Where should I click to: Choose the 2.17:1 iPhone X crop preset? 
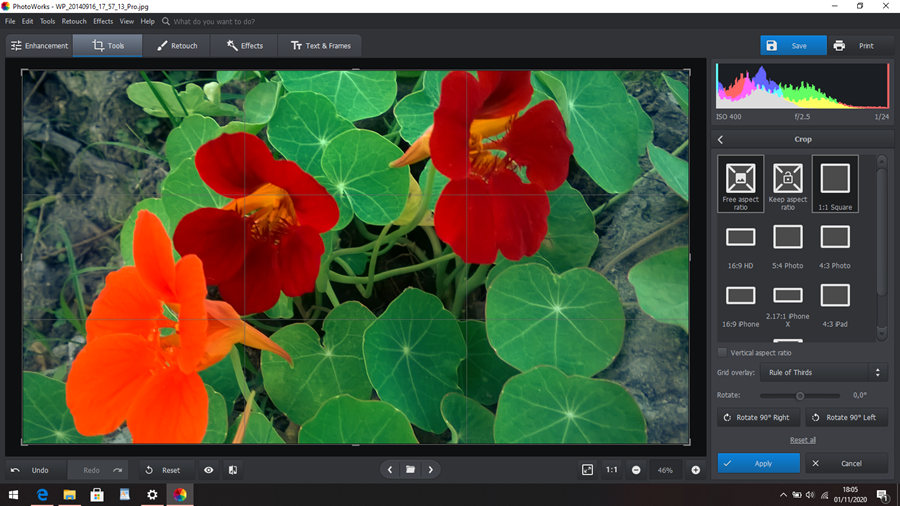coord(788,306)
